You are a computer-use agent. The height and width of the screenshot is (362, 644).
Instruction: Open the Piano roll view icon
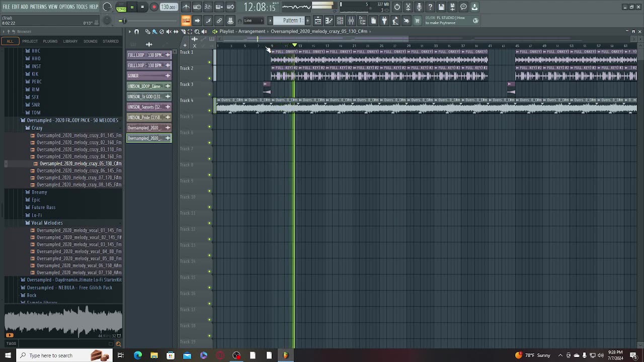point(329,21)
